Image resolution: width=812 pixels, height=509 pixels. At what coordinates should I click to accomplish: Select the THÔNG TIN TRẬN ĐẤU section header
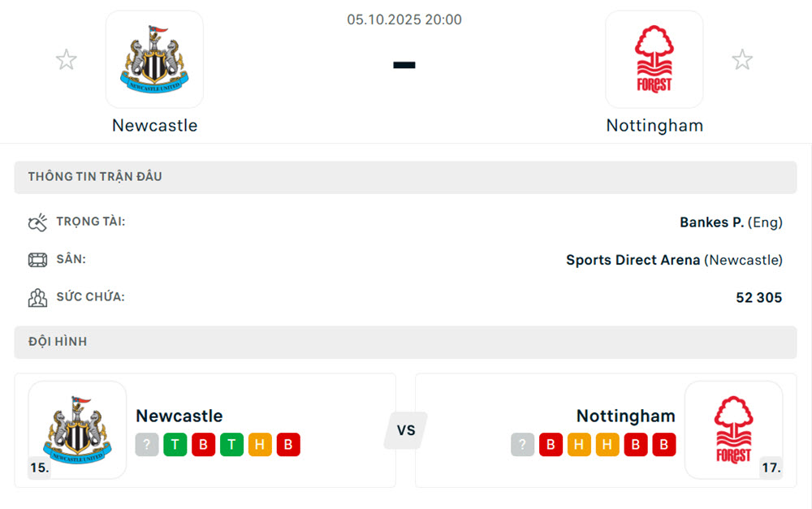coord(95,177)
